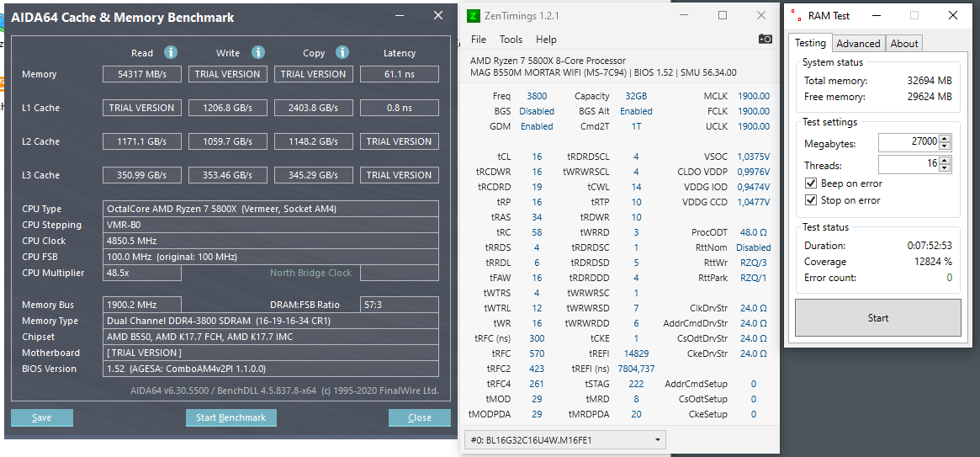Click the L3 Cache Copy 345.29 GB/s value
980x457 pixels.
(x=314, y=175)
